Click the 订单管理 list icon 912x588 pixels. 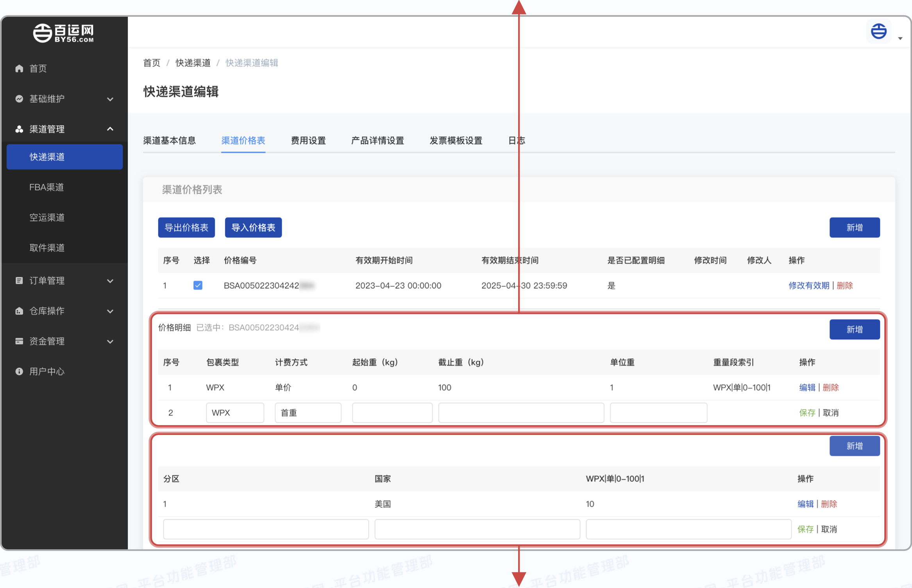pos(19,281)
